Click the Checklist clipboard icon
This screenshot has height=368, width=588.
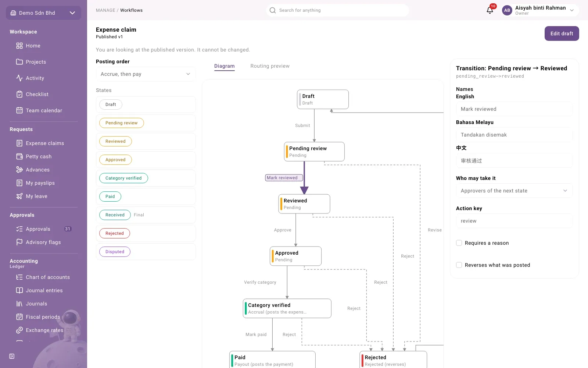[x=19, y=94]
